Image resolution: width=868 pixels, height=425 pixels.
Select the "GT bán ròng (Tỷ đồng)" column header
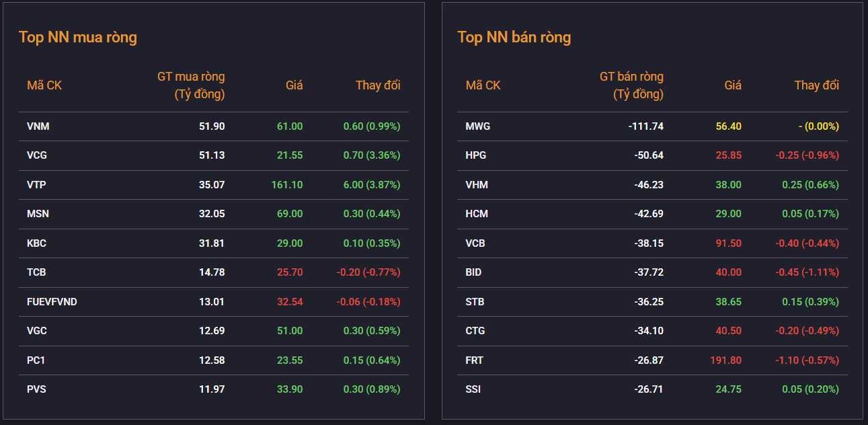(631, 85)
